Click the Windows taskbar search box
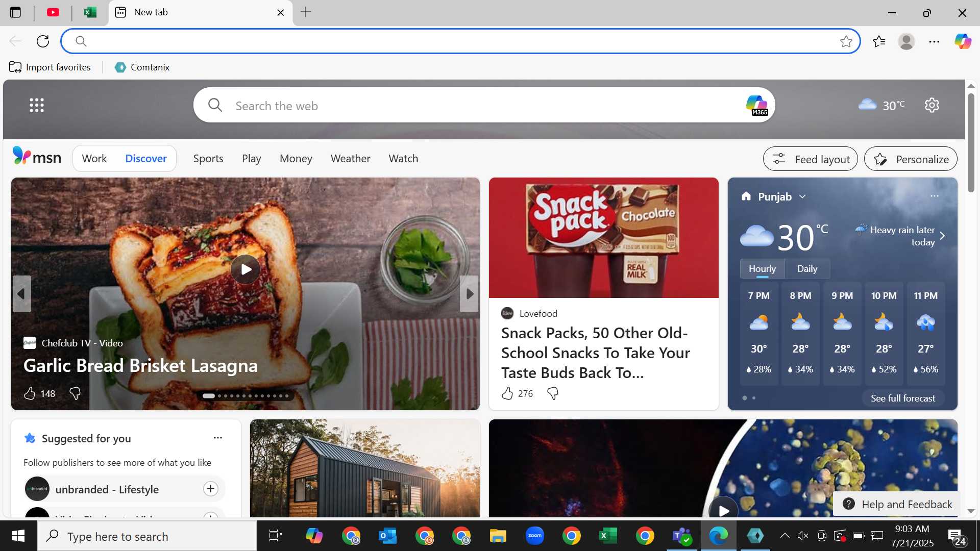 pos(147,536)
